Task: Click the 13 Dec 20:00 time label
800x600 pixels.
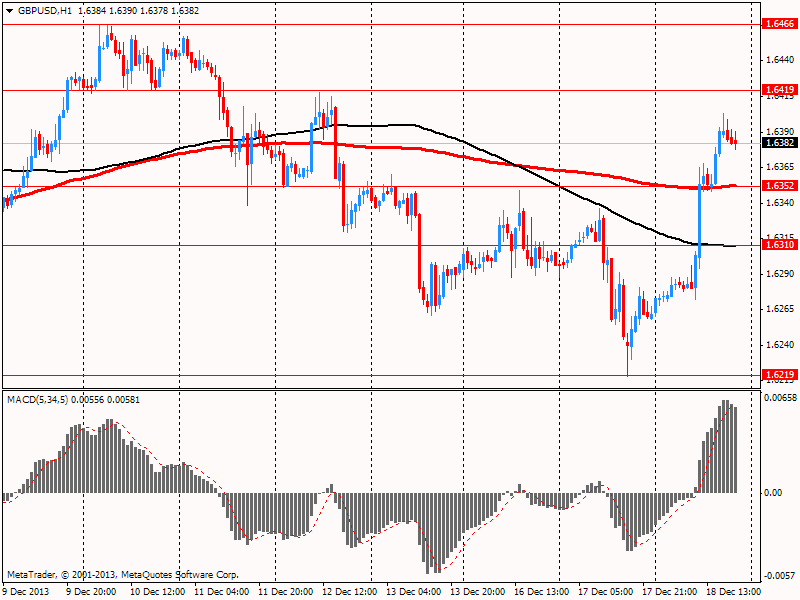Action: coord(478,592)
